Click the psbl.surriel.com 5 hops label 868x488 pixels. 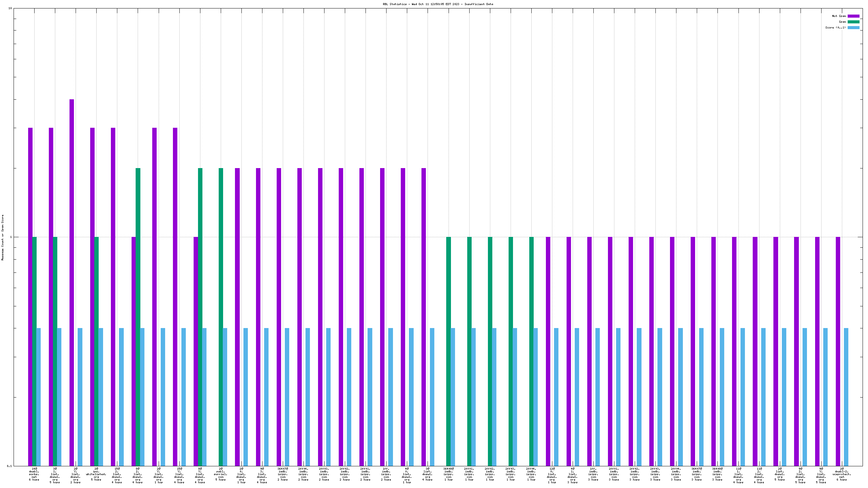(220, 474)
